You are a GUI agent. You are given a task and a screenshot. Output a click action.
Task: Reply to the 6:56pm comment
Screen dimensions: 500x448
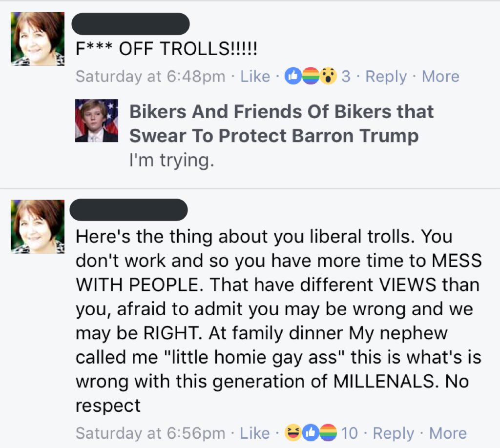[394, 433]
